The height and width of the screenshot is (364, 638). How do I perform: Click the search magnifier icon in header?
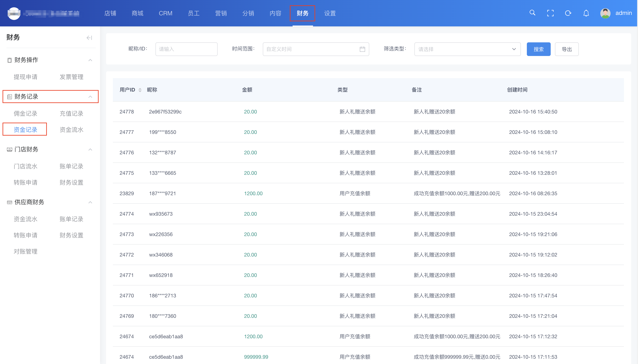[x=532, y=13]
